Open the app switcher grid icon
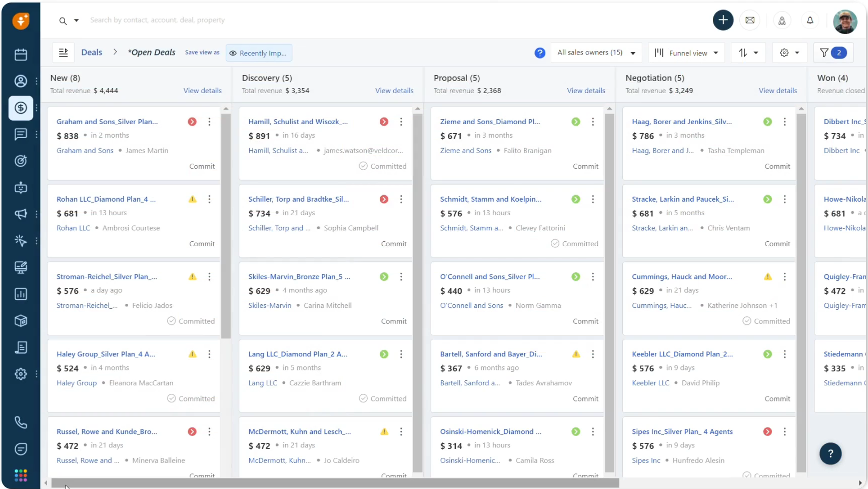 coord(21,475)
